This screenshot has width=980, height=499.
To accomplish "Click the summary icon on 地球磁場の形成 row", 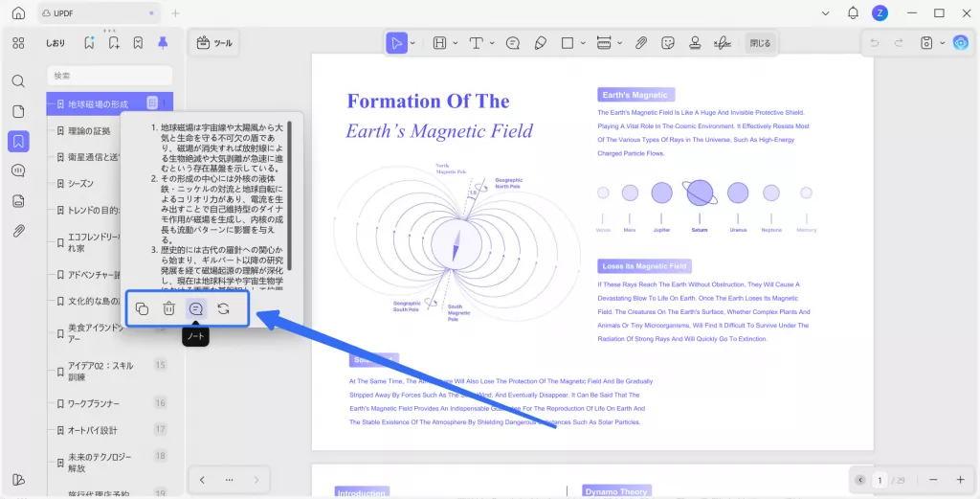I will [x=152, y=103].
